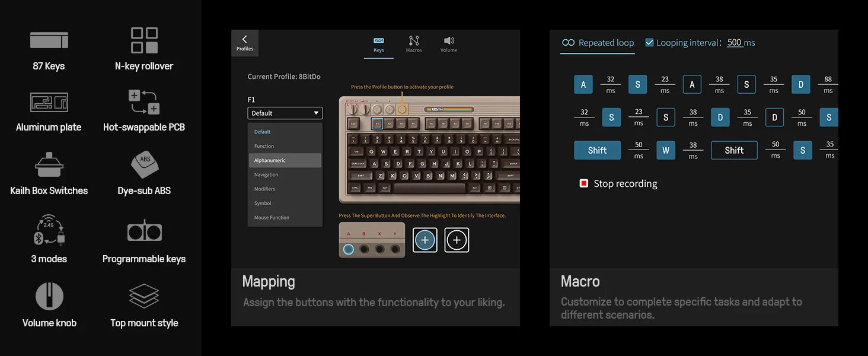Click the Profiles back button
868x356 pixels.
pos(244,42)
